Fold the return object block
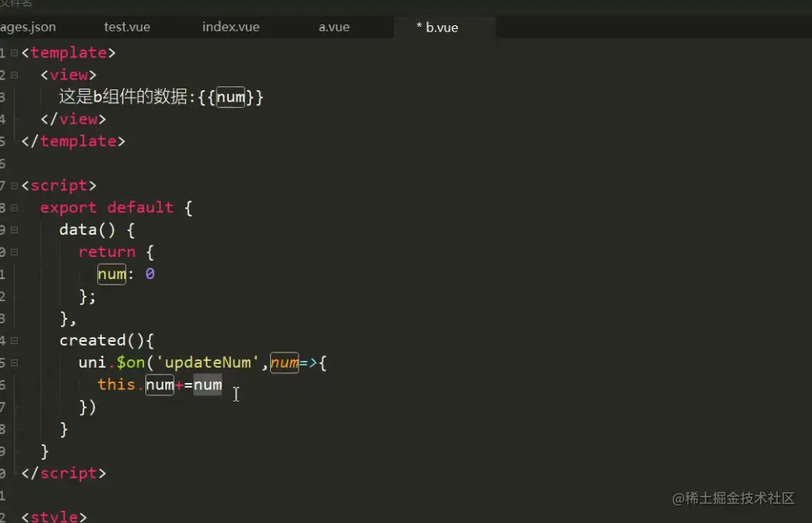Screen dimensions: 812x523 click(x=14, y=252)
